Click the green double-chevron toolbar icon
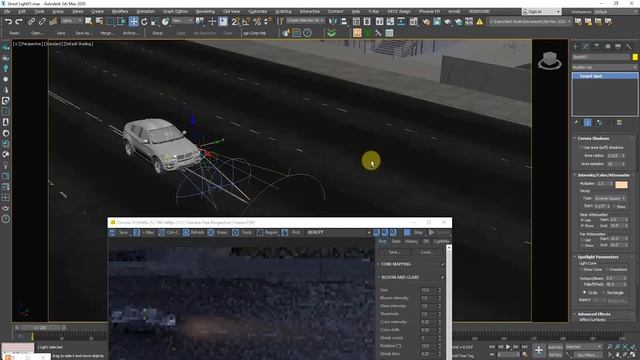 (x=331, y=33)
